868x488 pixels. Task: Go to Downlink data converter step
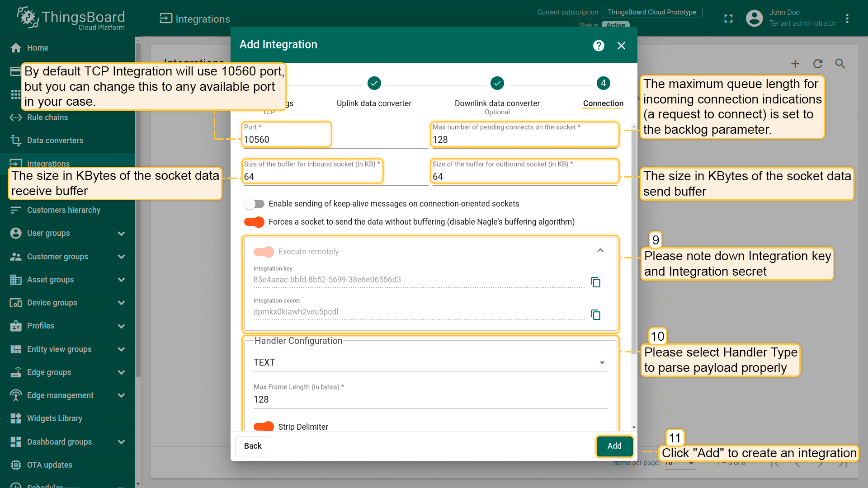pyautogui.click(x=497, y=95)
